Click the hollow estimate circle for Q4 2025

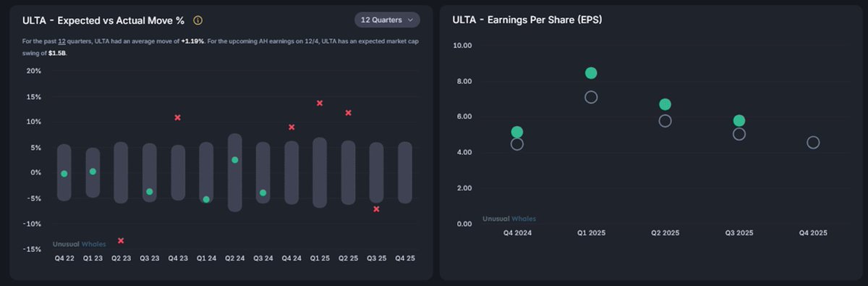coord(813,143)
